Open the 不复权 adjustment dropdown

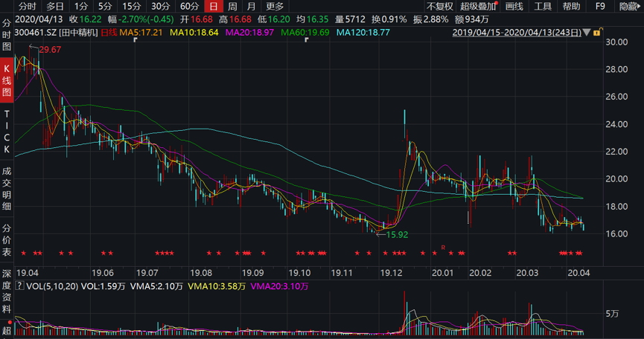439,6
